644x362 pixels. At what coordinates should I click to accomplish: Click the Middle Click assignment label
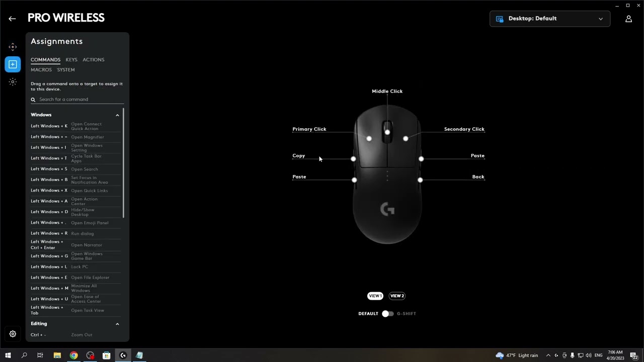point(387,92)
